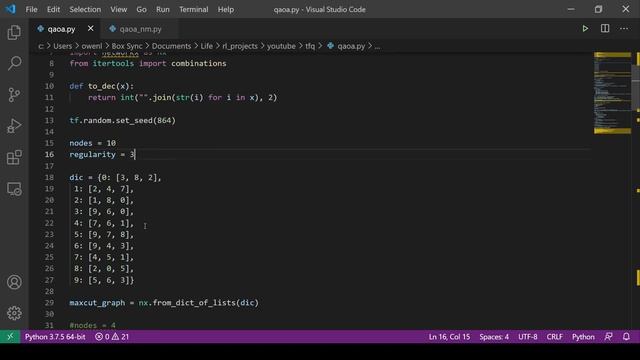
Task: Click on 'tf.random.set_seed(864)' line
Action: [x=122, y=120]
